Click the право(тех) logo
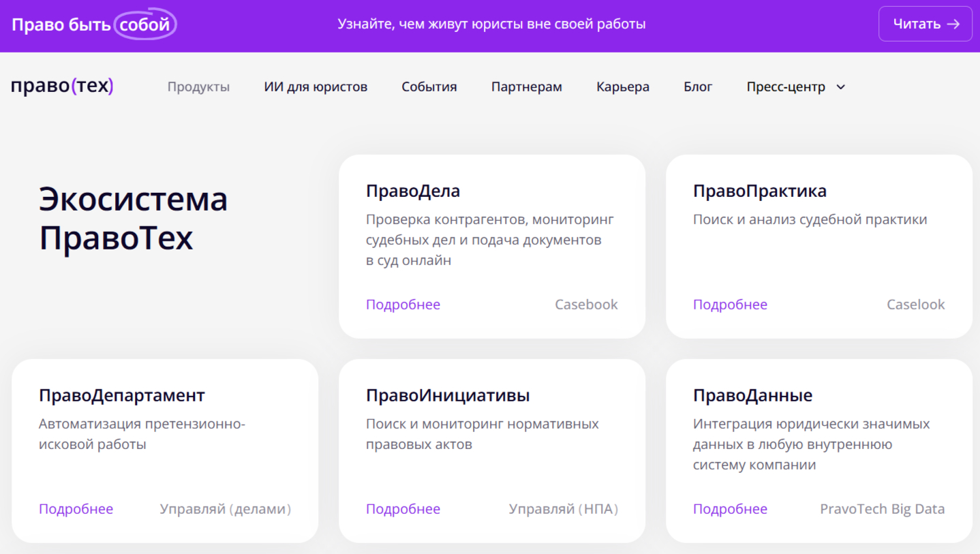The width and height of the screenshot is (980, 554). [62, 87]
